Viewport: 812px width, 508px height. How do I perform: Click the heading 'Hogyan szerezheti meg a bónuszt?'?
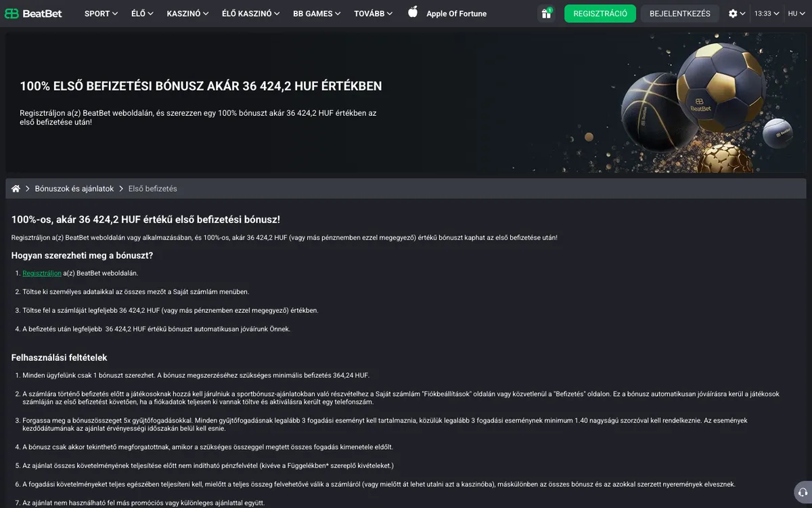click(x=82, y=255)
